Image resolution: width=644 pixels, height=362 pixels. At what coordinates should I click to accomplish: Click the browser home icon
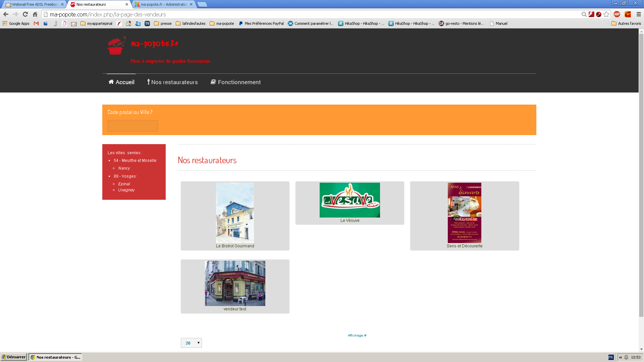[35, 14]
